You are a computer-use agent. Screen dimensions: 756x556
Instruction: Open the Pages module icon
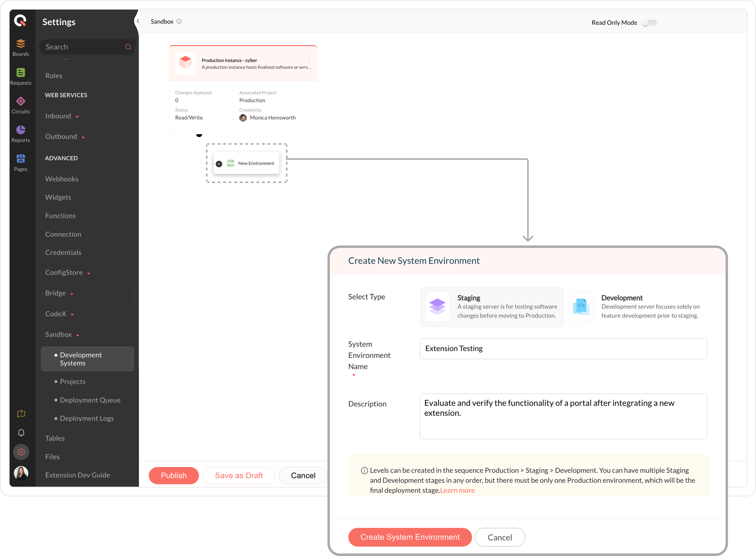[x=21, y=159]
